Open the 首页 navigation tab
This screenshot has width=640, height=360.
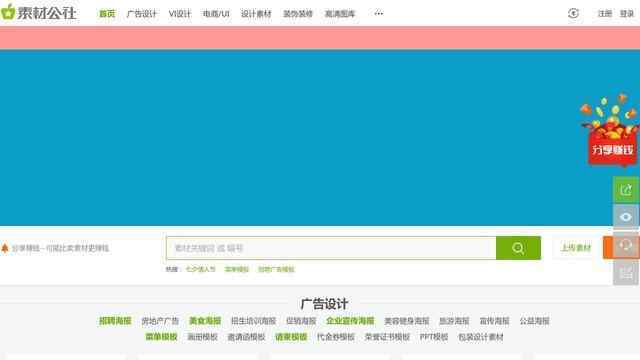[107, 14]
